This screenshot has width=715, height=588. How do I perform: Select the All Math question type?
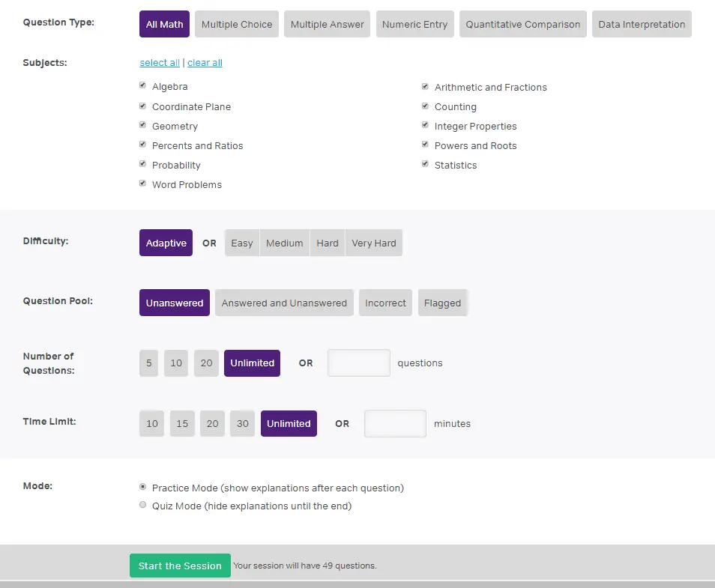point(164,24)
